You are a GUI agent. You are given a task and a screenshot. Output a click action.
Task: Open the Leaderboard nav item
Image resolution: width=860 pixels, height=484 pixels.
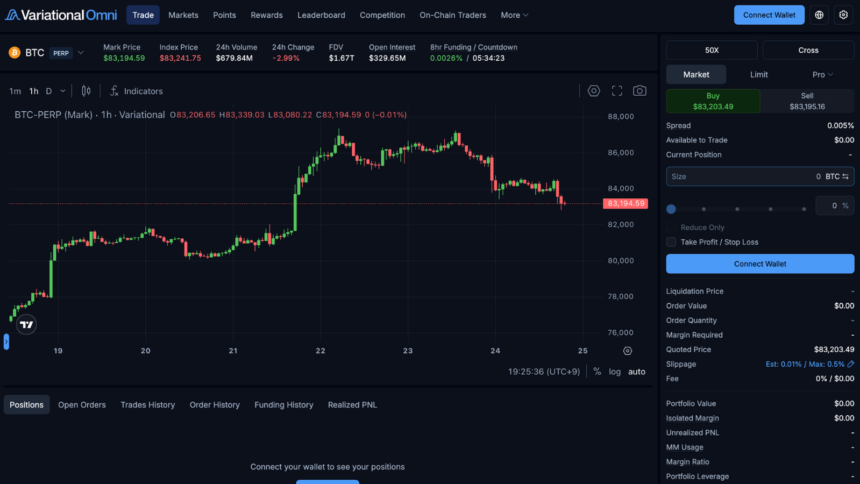(321, 15)
